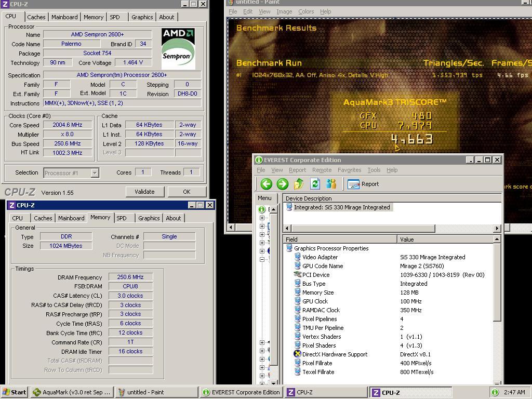
Task: Click the 800 MTexel/s value
Action: [x=417, y=372]
